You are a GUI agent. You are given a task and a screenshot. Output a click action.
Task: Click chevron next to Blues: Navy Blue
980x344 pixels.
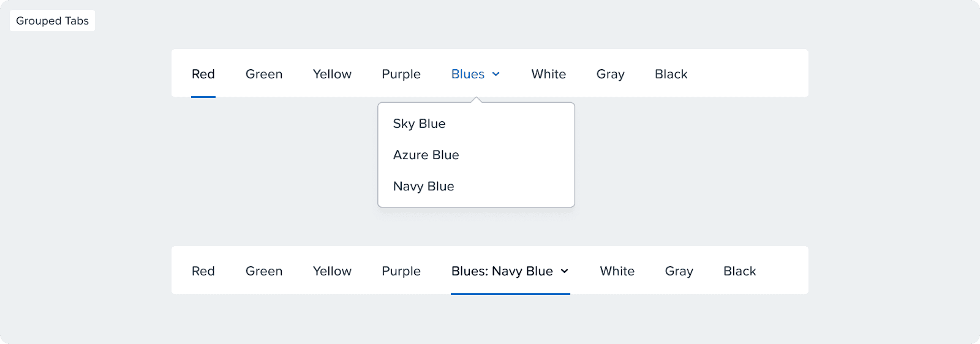click(565, 271)
